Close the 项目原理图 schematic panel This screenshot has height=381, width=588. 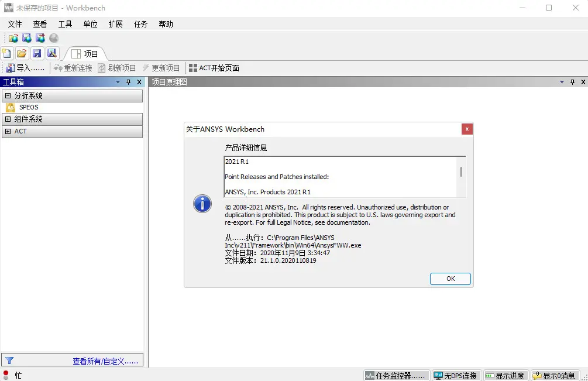click(583, 82)
